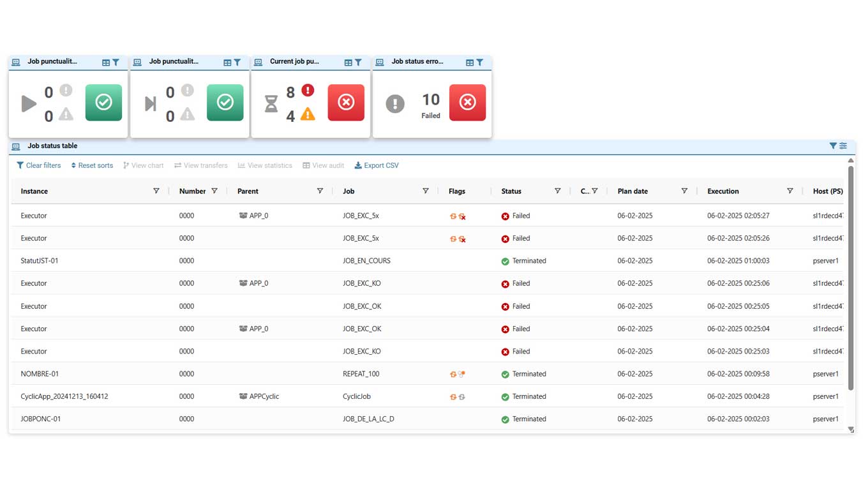Open table view icon on Current job punctuality widget
The height and width of the screenshot is (485, 868).
tap(348, 63)
